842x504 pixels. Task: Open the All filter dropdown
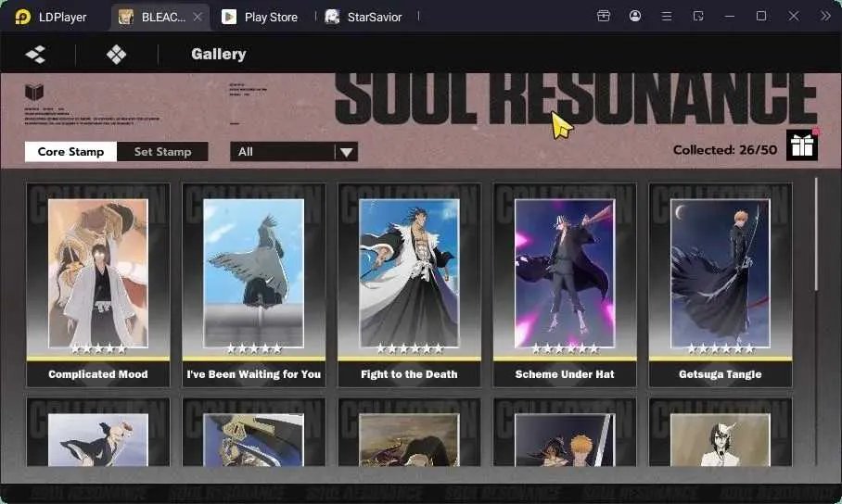tap(294, 152)
